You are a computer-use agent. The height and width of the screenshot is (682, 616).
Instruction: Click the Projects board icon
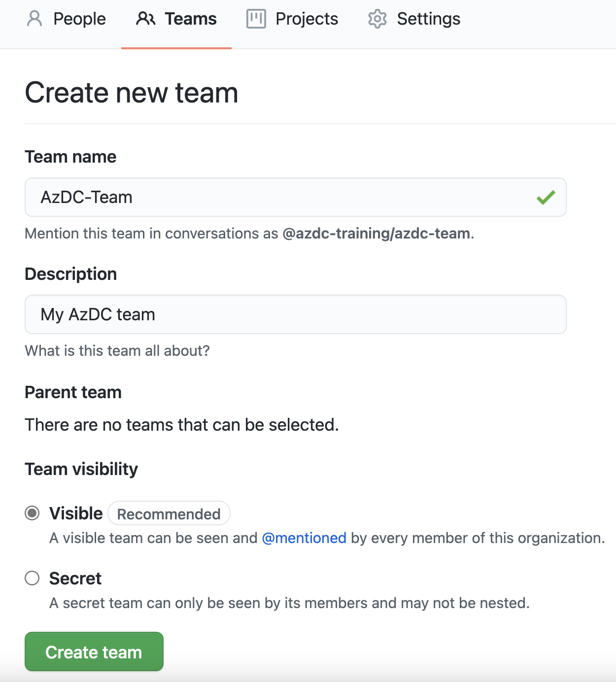click(x=256, y=19)
